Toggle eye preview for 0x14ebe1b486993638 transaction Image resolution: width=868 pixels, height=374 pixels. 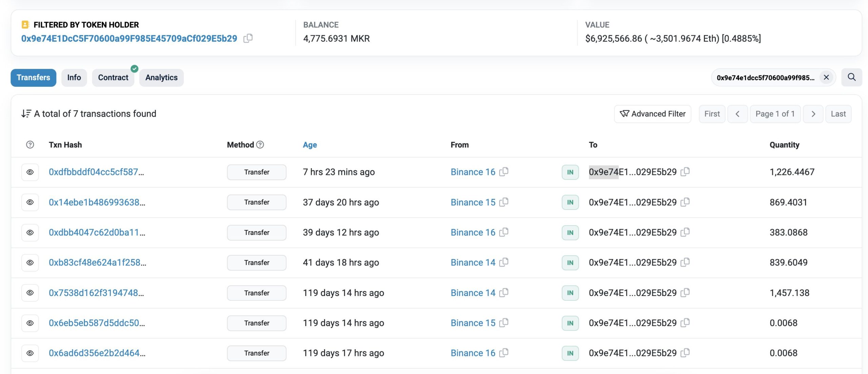30,202
